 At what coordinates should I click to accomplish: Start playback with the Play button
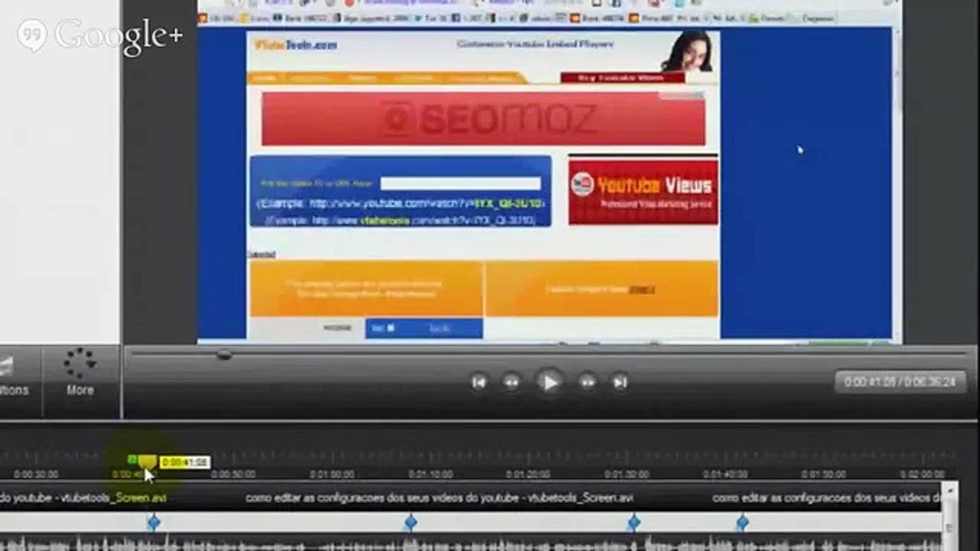coord(549,382)
